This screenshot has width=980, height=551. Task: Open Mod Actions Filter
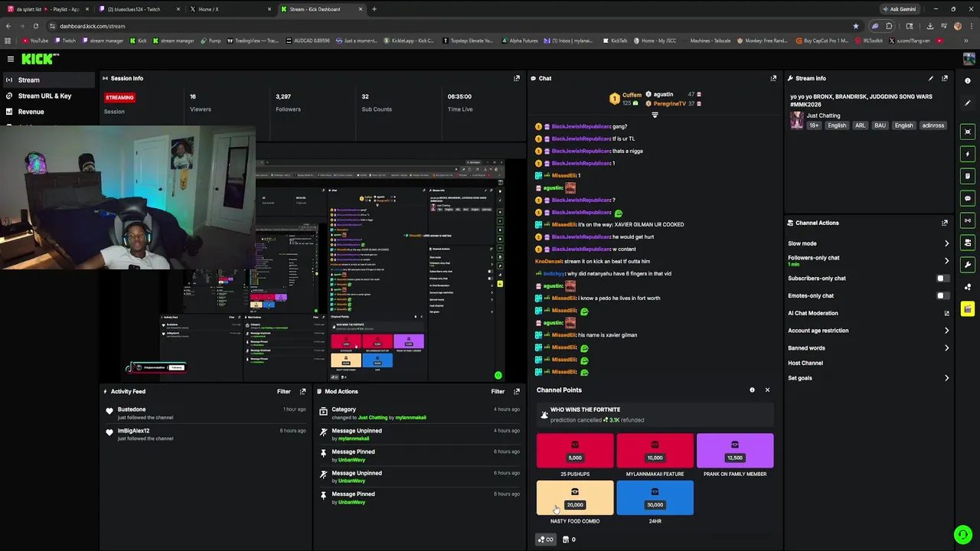click(x=498, y=391)
